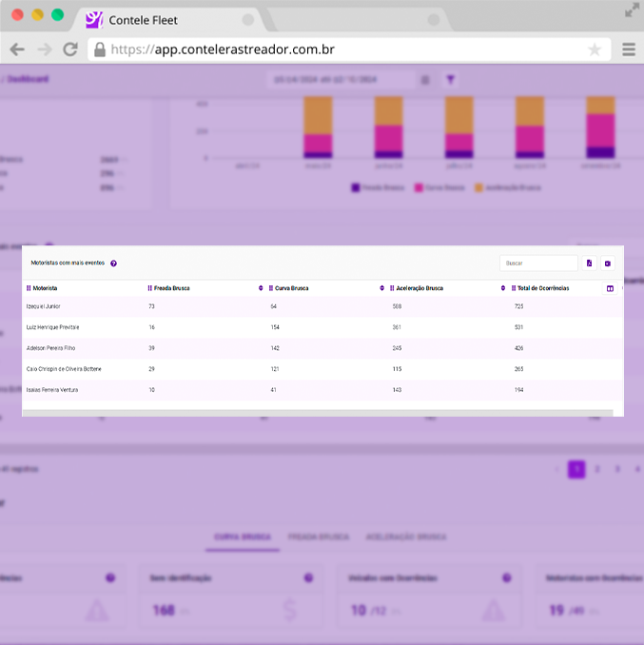Click the camera screenshot icon beside search
Image resolution: width=644 pixels, height=645 pixels.
click(608, 264)
